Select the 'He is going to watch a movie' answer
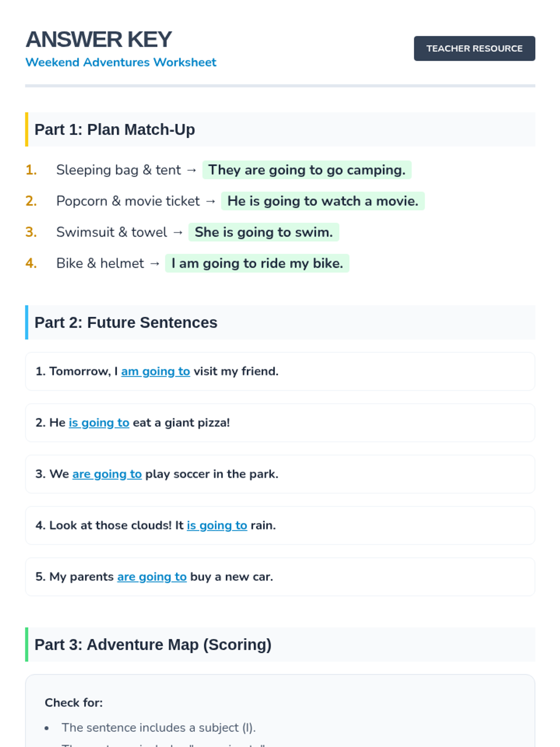Screen dimensions: 560x747 click(322, 201)
